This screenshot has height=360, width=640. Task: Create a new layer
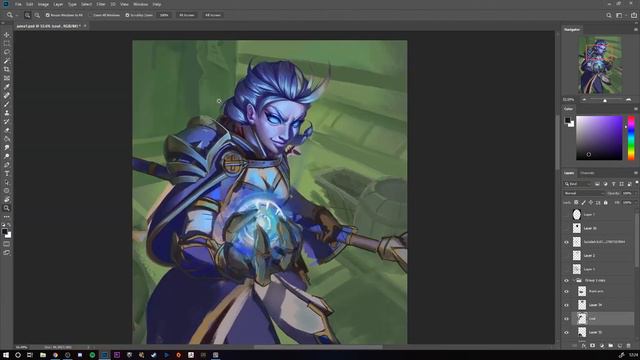pyautogui.click(x=620, y=346)
